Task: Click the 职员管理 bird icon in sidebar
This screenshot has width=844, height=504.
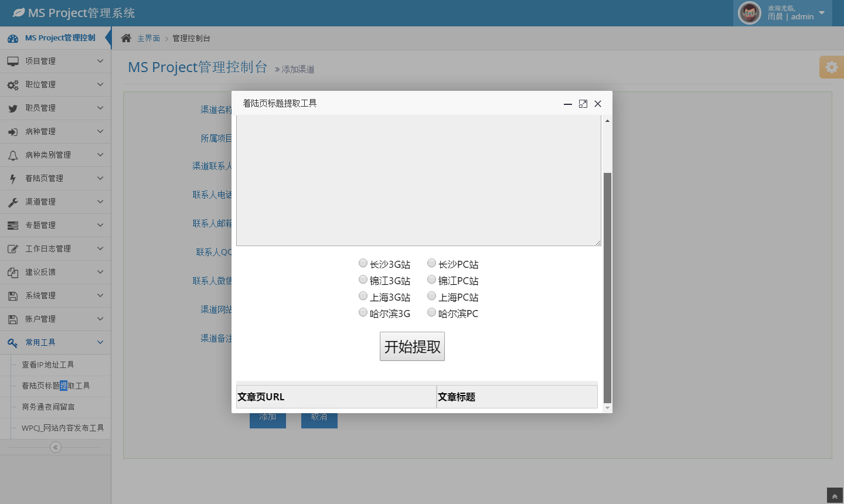Action: 13,108
